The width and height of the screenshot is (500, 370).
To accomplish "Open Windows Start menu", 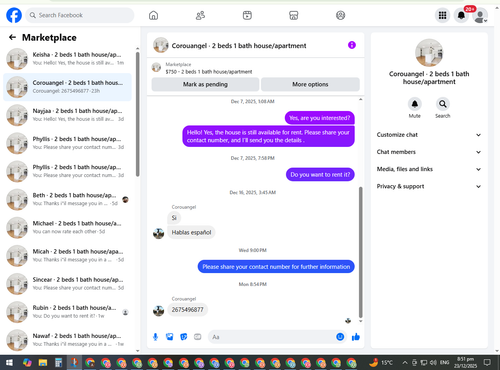I will pyautogui.click(x=9, y=362).
